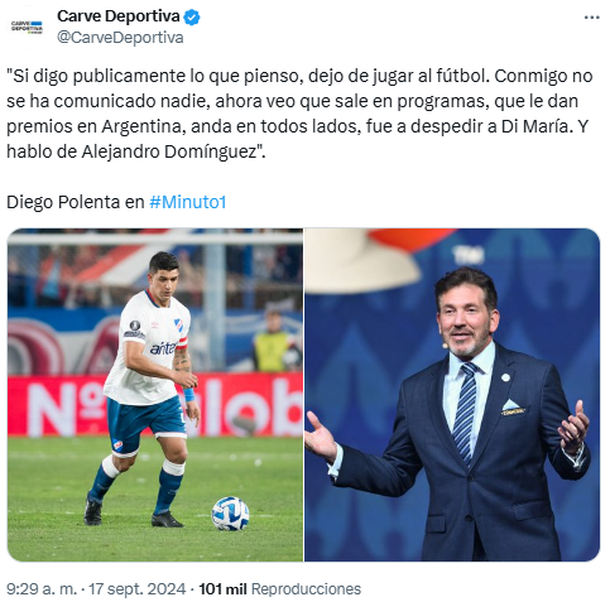This screenshot has height=602, width=610.
Task: Click the blue verified badge
Action: coord(191,17)
